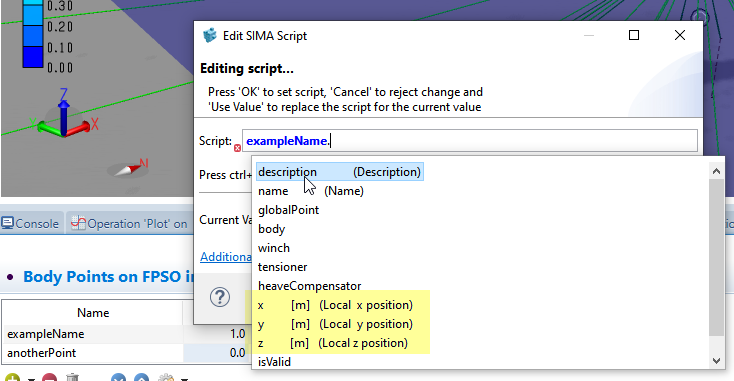
Task: Click the help question mark icon
Action: (x=220, y=297)
